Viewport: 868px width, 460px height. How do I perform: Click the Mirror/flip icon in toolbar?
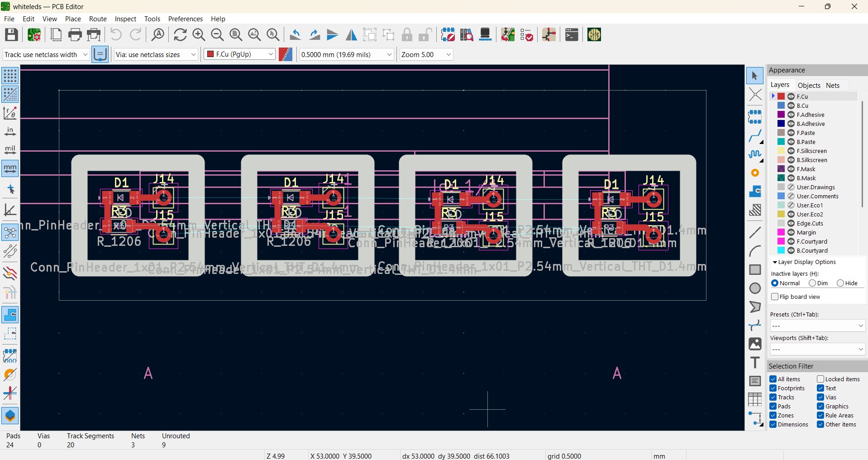click(x=351, y=35)
